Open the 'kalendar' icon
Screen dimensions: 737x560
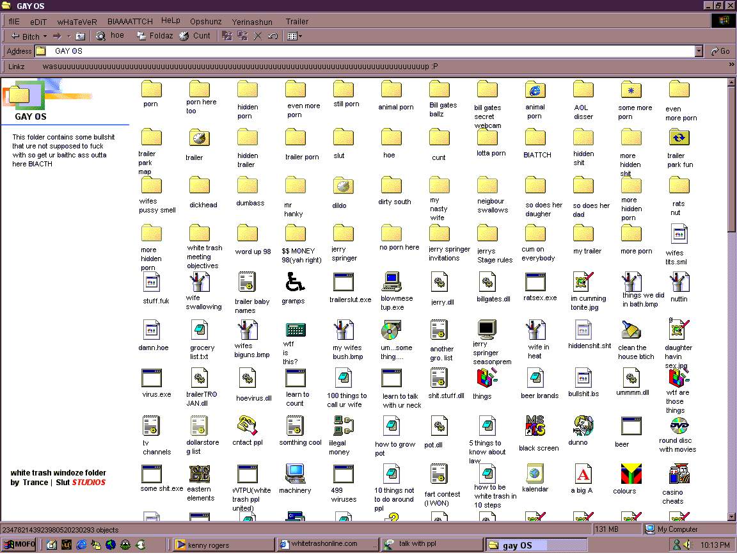pos(535,474)
